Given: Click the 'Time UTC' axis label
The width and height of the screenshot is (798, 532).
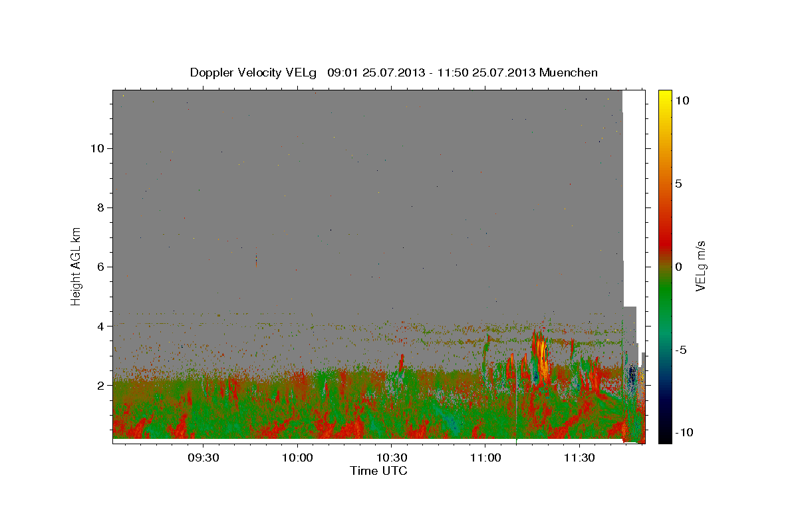Looking at the screenshot, I should 378,471.
